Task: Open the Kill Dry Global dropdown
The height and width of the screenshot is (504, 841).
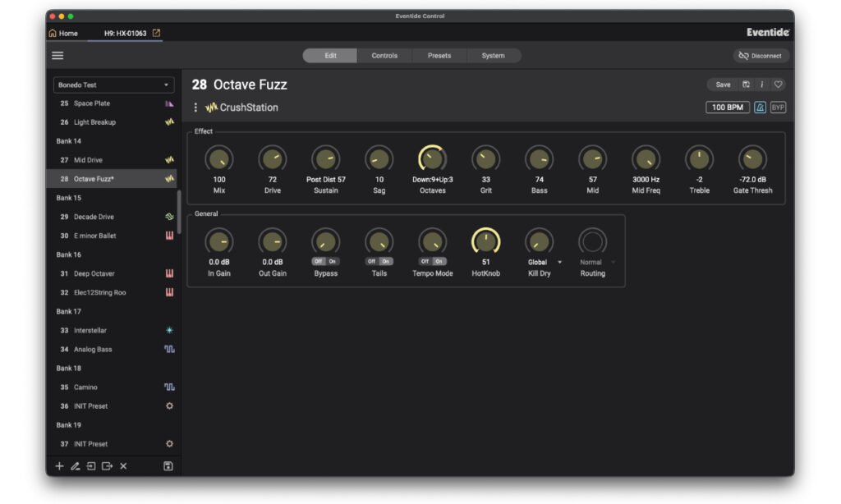Action: [545, 262]
